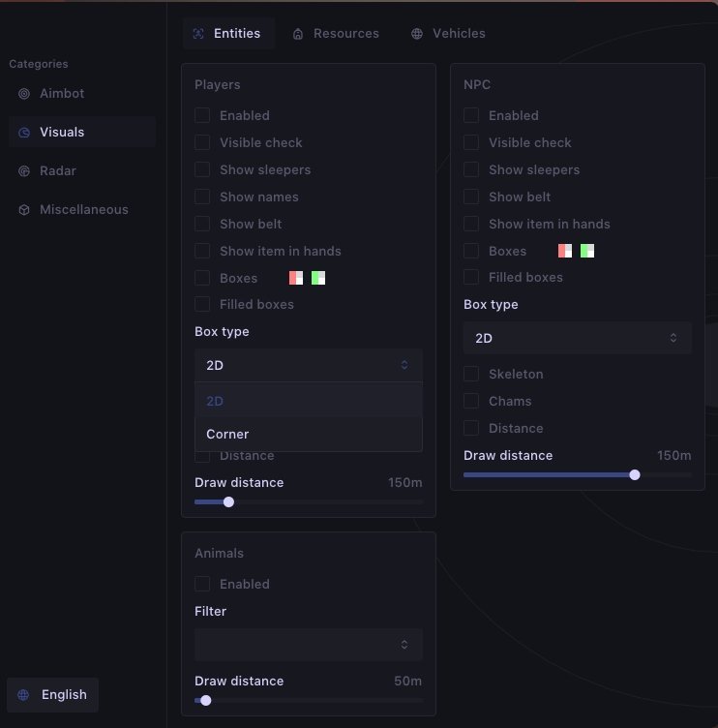Click the Resources tab icon

[x=298, y=34]
